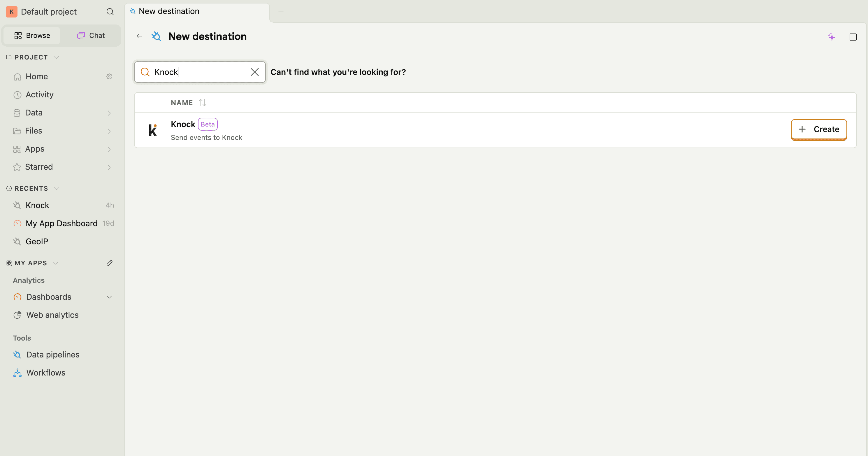Screen dimensions: 868x456
Task: Open Workflows from the Tools section
Action: [45, 372]
